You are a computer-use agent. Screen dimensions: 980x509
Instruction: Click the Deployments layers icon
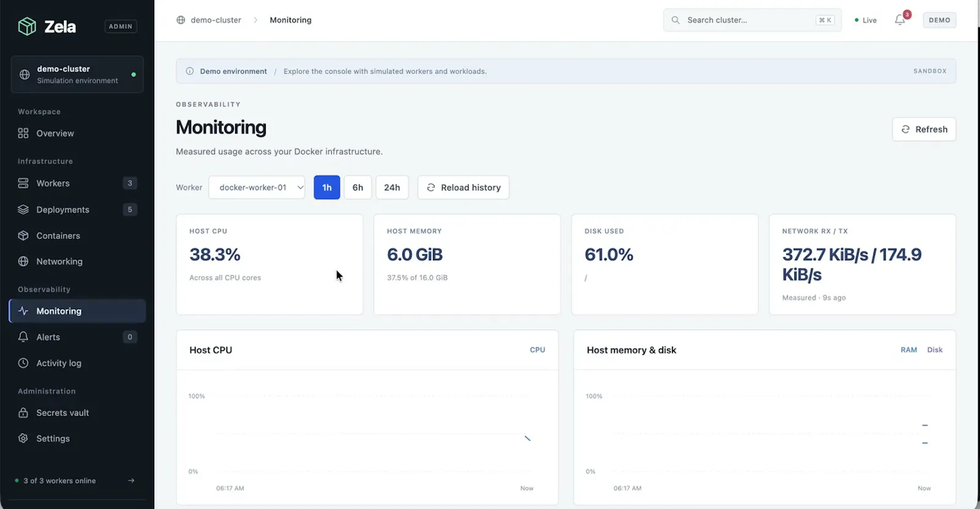point(23,209)
